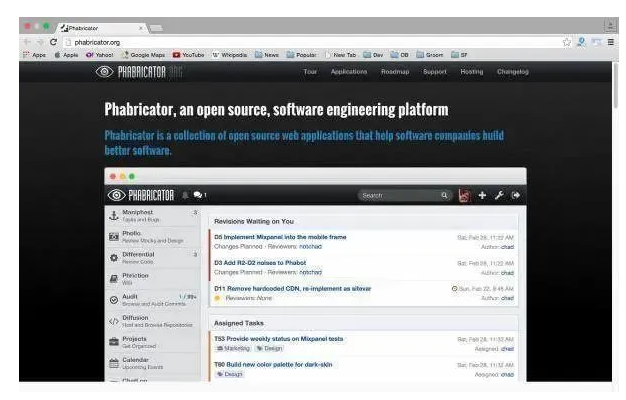Click the extension icon beside the bookmark star
The image size is (626, 400).
pyautogui.click(x=581, y=42)
